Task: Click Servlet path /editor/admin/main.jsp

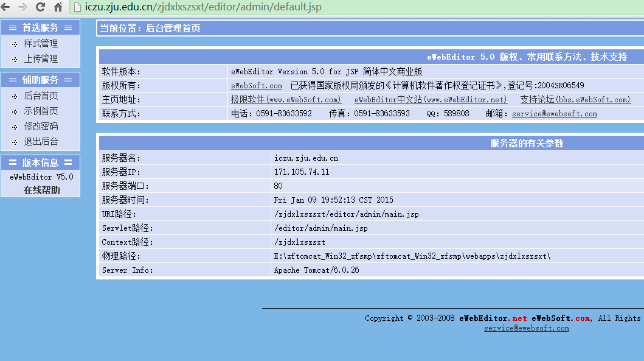Action: 320,228
